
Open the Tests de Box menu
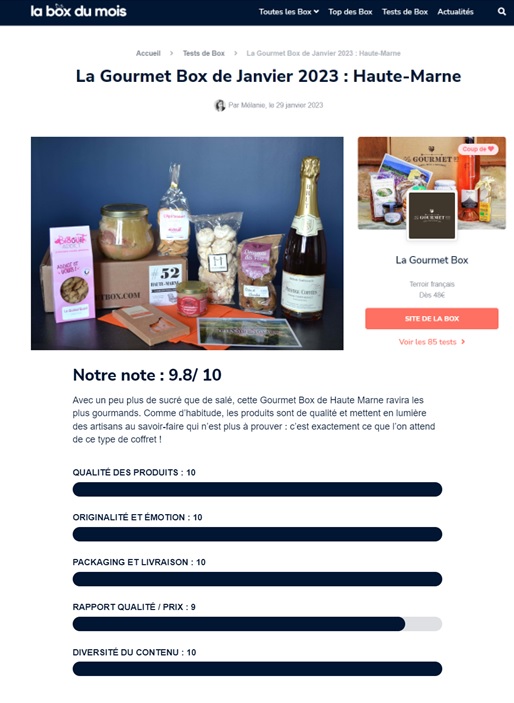click(405, 12)
